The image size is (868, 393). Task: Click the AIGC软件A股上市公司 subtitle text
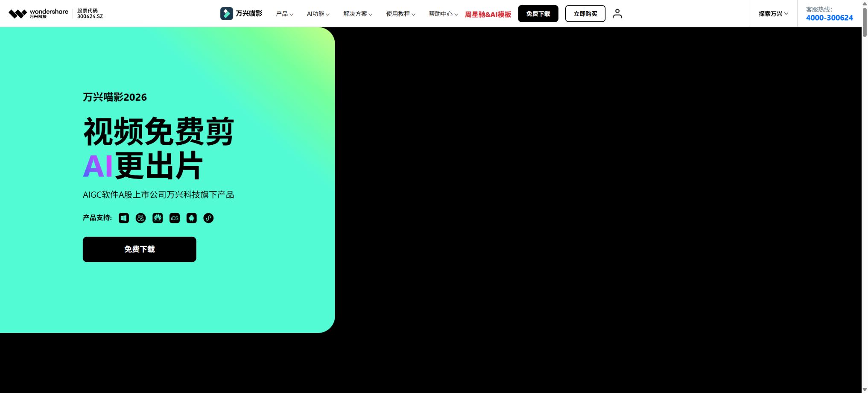coord(158,195)
